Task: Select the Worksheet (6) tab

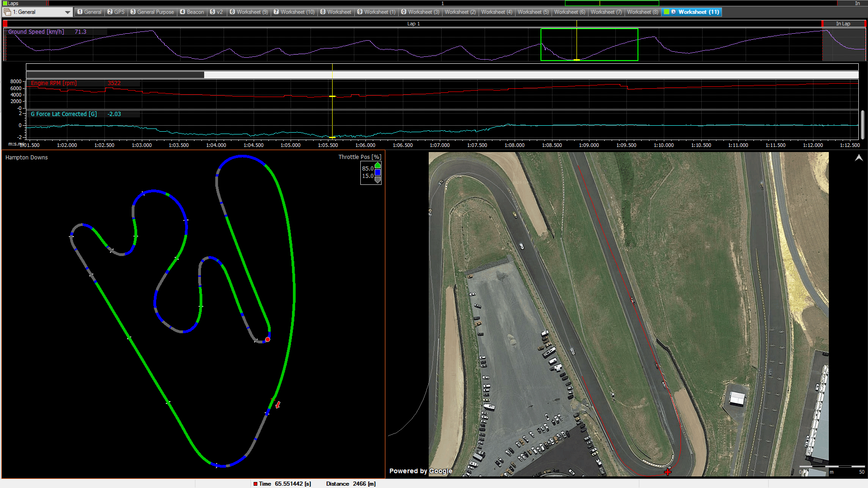Action: tap(570, 12)
